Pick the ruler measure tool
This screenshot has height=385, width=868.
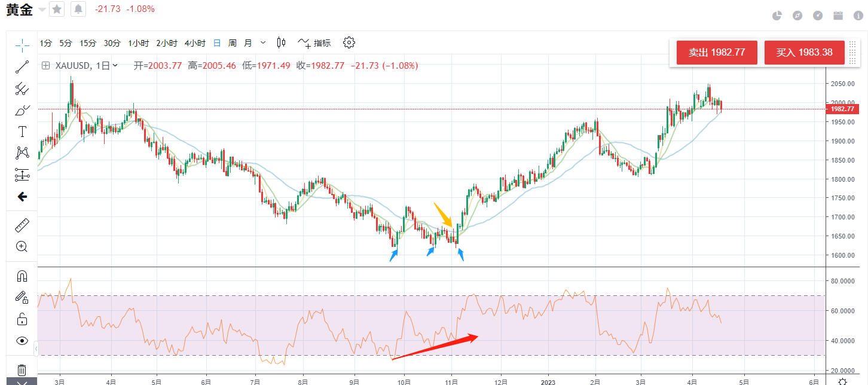(x=22, y=225)
